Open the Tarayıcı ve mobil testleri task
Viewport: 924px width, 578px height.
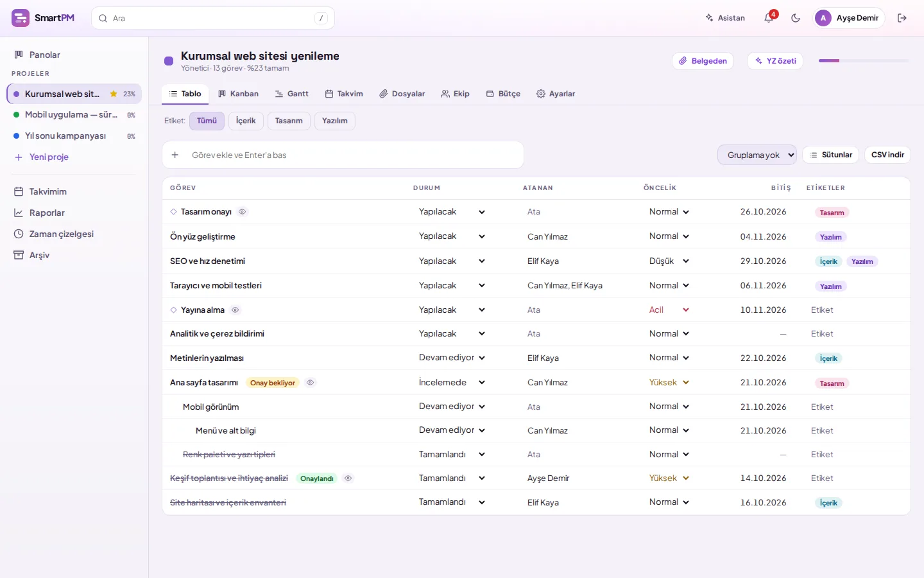point(216,286)
